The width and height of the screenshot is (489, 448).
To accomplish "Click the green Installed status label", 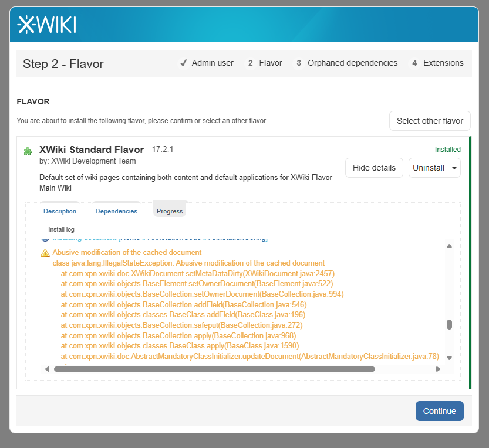I will (448, 150).
